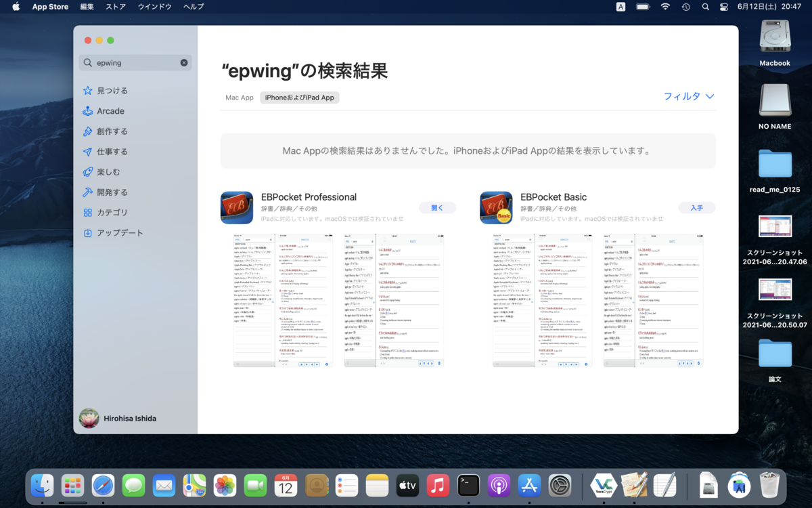Switch to the Mac App tab
The width and height of the screenshot is (812, 508).
[240, 98]
